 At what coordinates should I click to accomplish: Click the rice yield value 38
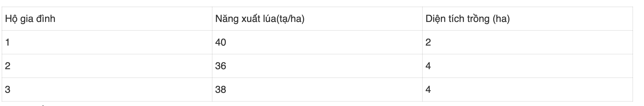(221, 90)
